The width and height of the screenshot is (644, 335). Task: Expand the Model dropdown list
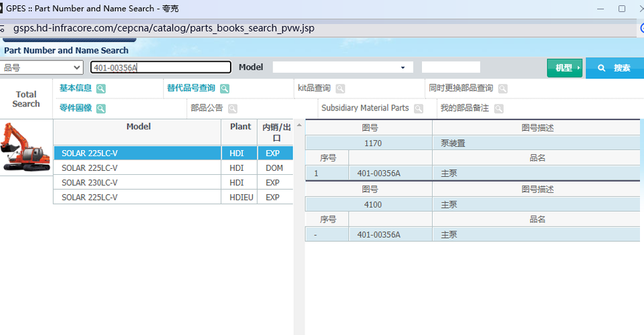coord(342,68)
